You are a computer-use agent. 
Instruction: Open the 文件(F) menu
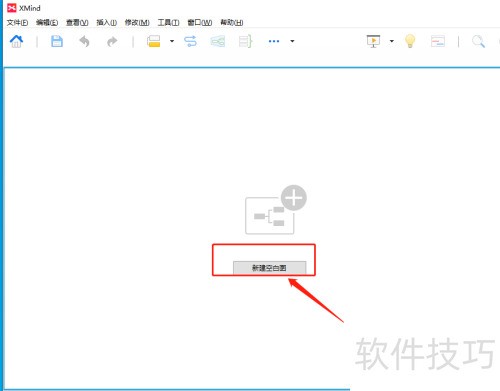click(17, 23)
